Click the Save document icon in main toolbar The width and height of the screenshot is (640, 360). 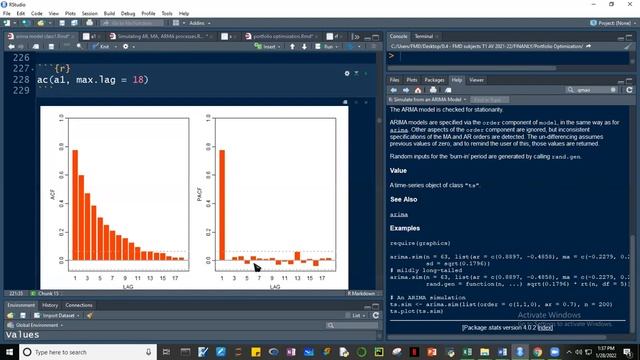coord(62,23)
